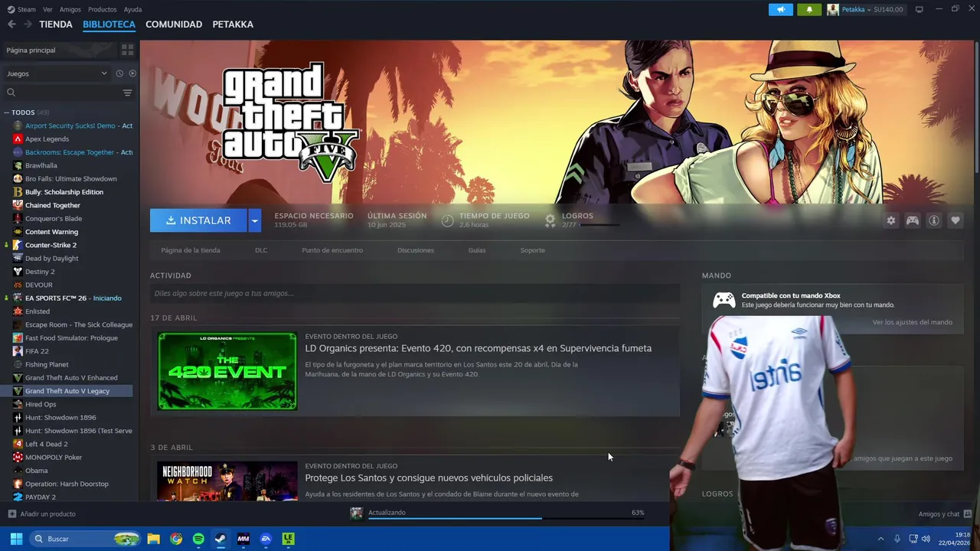Viewport: 980px width, 551px height.
Task: Click the Windows taskbar Buscar search box
Action: pyautogui.click(x=85, y=539)
